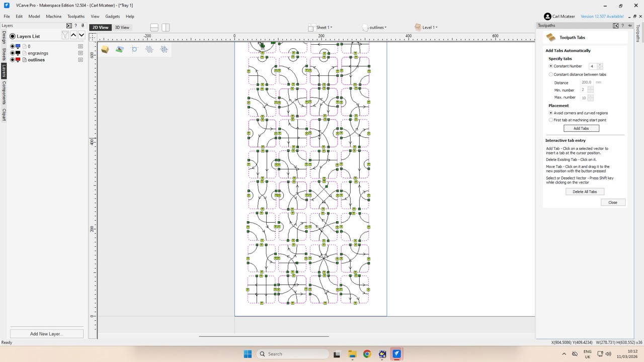Click the Windows taskbar Search box
This screenshot has height=362, width=644.
tap(292, 354)
